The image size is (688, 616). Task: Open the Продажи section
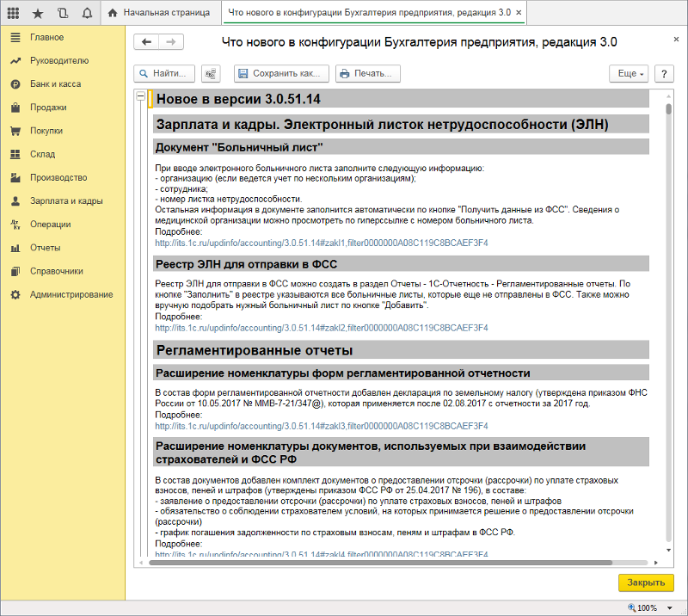click(48, 108)
